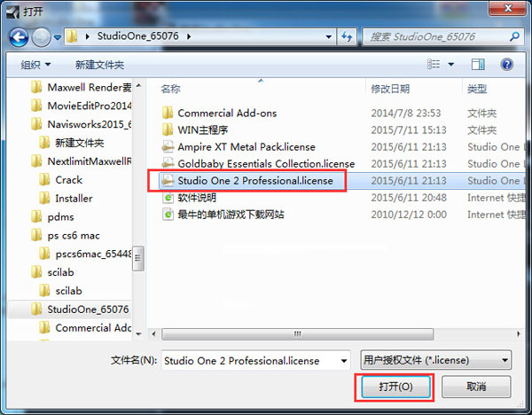Click the 取消 cancel button

click(x=476, y=387)
